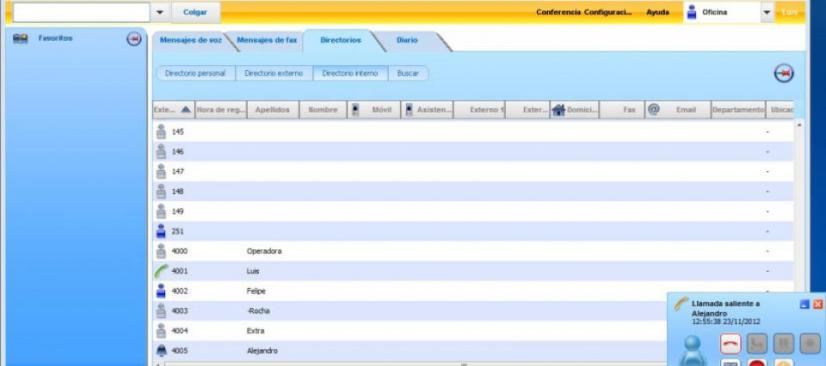Click the red record button in call popup

[757, 363]
